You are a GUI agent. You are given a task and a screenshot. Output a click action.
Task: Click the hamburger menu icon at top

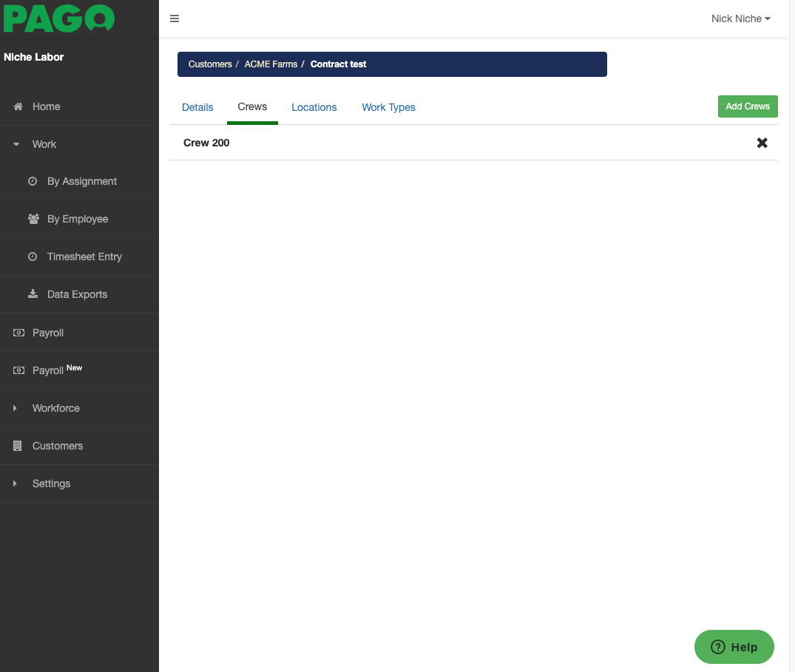(x=175, y=18)
